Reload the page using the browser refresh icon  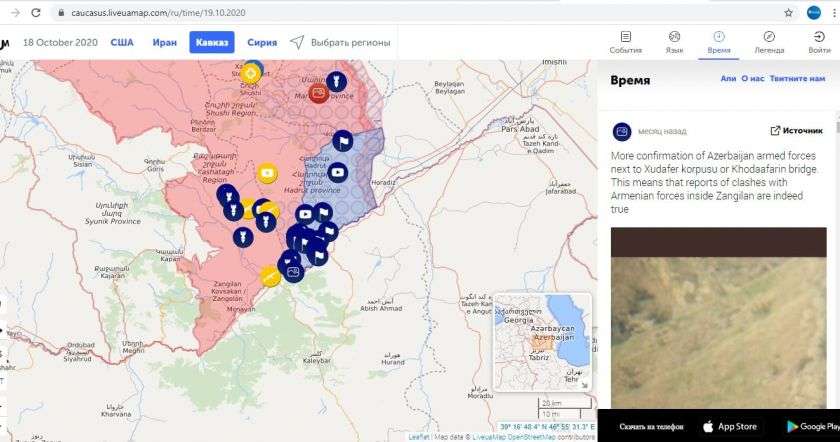37,13
